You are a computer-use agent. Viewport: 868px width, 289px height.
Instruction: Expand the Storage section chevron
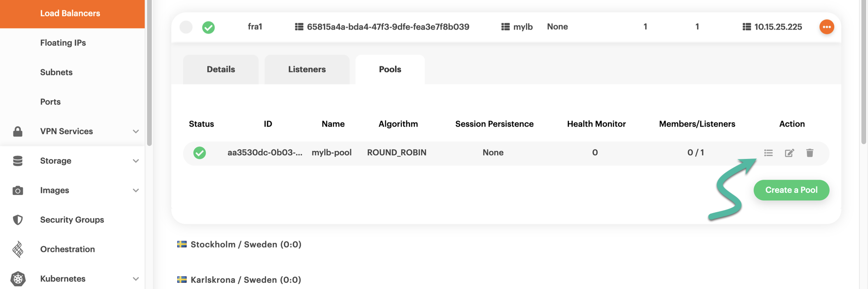click(136, 161)
